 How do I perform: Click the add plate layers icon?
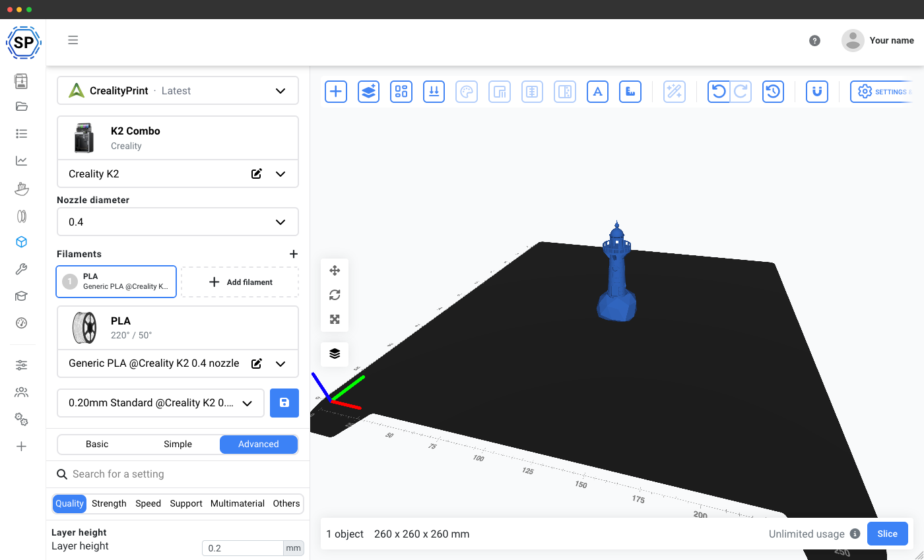pyautogui.click(x=368, y=92)
